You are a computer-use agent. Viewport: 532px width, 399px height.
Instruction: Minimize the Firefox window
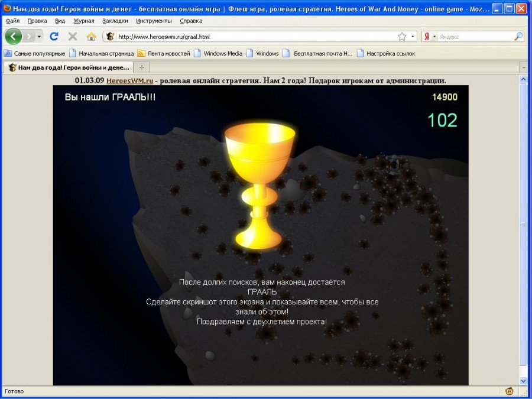click(x=497, y=8)
